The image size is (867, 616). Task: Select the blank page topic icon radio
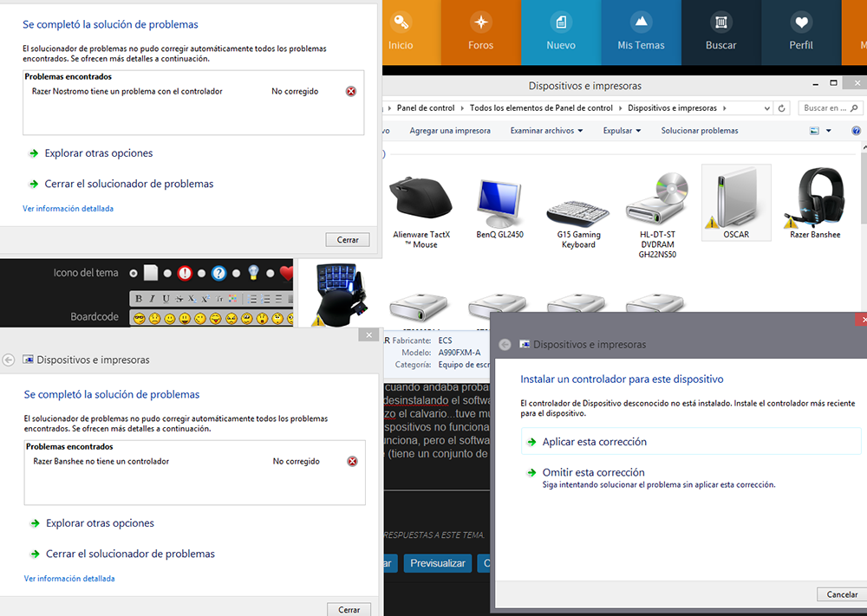(133, 273)
